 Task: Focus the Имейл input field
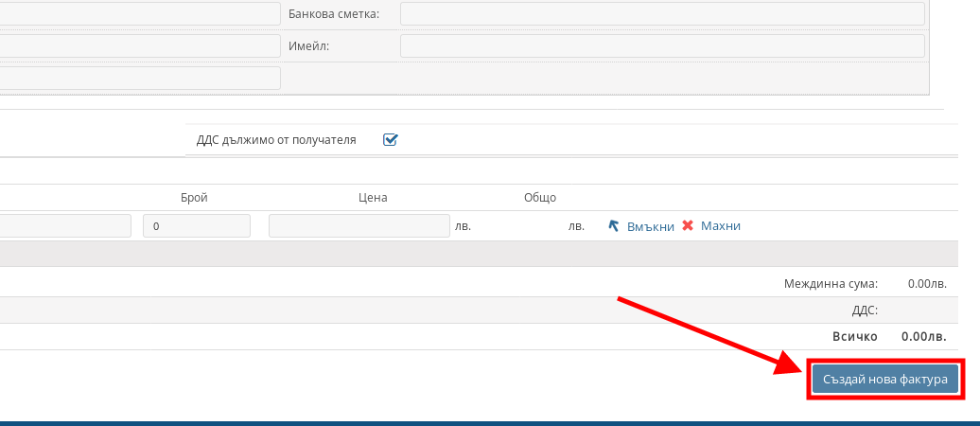tap(661, 45)
